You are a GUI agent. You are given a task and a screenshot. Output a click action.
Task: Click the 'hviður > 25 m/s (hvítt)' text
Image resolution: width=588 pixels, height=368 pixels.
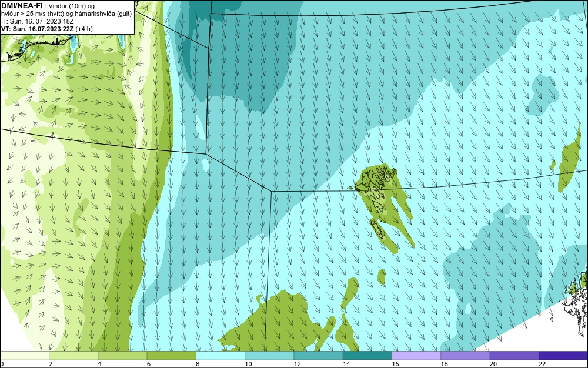click(x=32, y=14)
